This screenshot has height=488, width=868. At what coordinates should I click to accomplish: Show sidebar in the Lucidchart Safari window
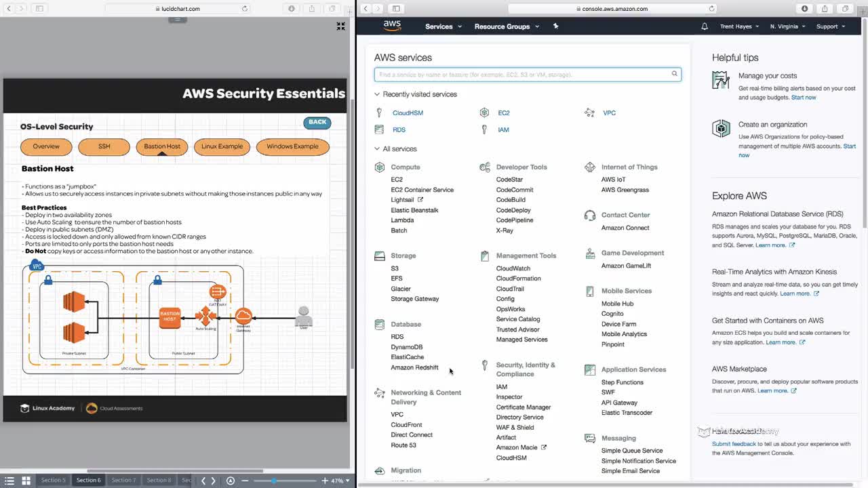[39, 9]
